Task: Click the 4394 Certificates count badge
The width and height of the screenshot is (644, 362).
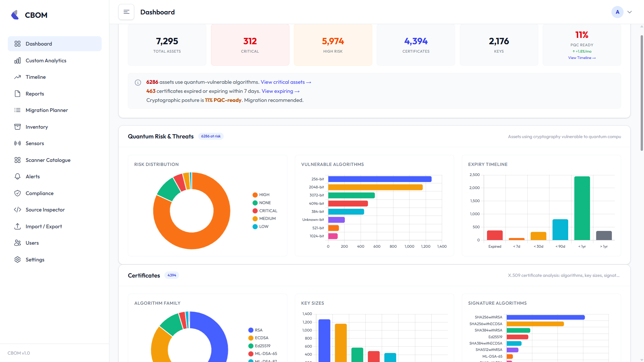Action: [172, 276]
